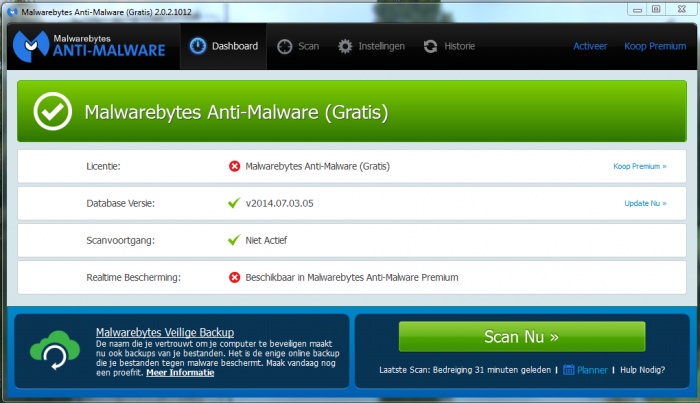
Task: Click the Malwarebytes Anti-Malware logo
Action: (89, 46)
